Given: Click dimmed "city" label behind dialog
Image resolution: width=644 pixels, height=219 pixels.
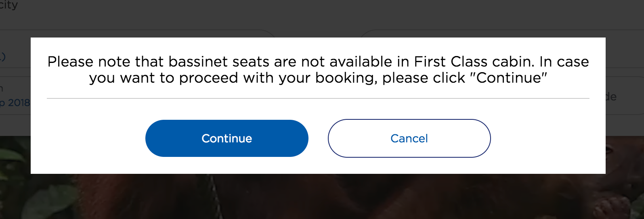Looking at the screenshot, I should click(x=9, y=5).
